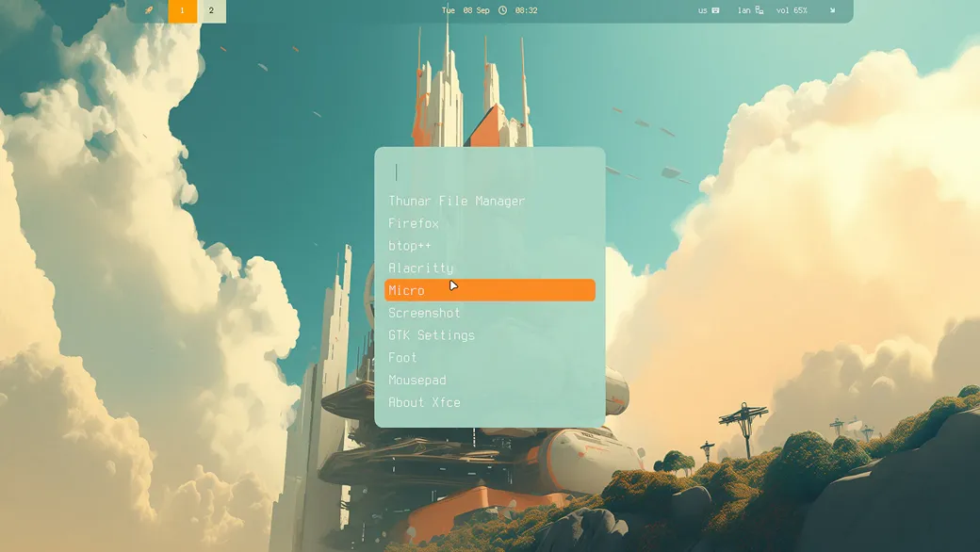Click the rocket launcher icon in the bar
Viewport: 980px width, 552px height.
click(x=149, y=10)
